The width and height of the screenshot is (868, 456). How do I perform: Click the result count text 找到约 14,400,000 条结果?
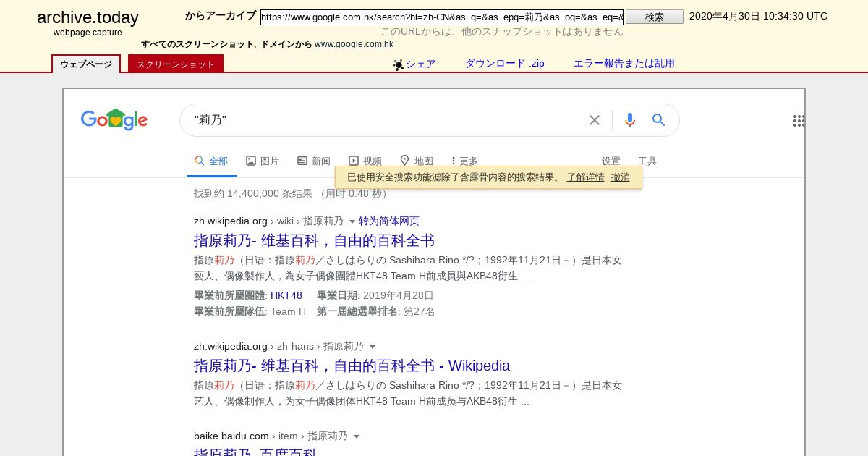(253, 193)
